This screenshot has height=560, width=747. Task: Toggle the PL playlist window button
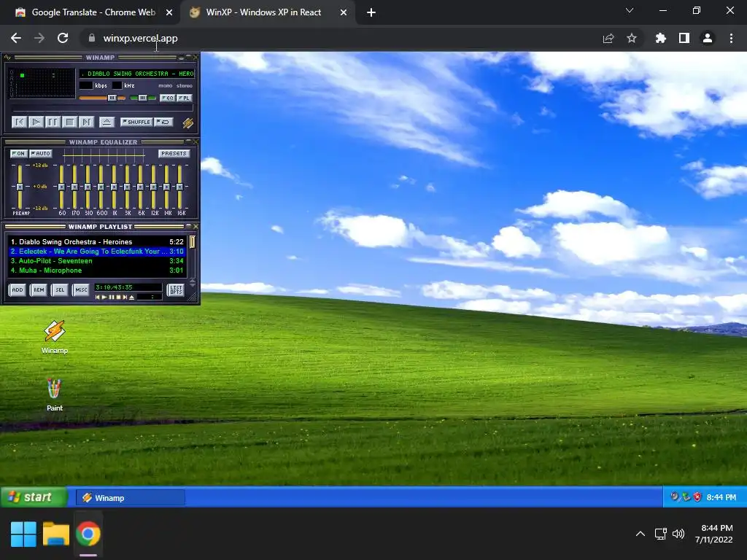pyautogui.click(x=185, y=98)
